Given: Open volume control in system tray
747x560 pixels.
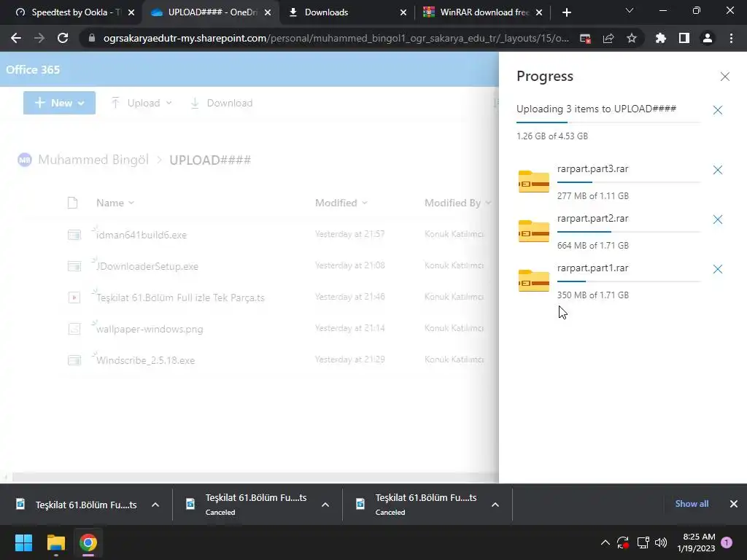Looking at the screenshot, I should click(661, 542).
